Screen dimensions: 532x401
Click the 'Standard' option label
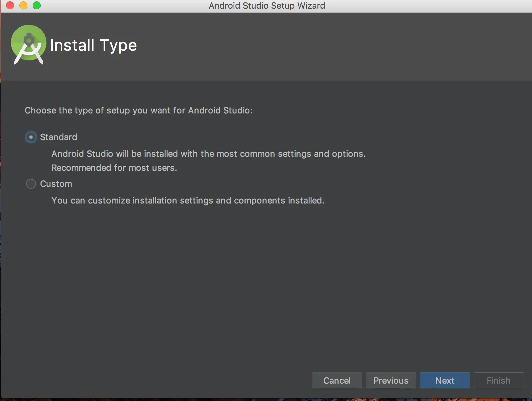click(59, 137)
